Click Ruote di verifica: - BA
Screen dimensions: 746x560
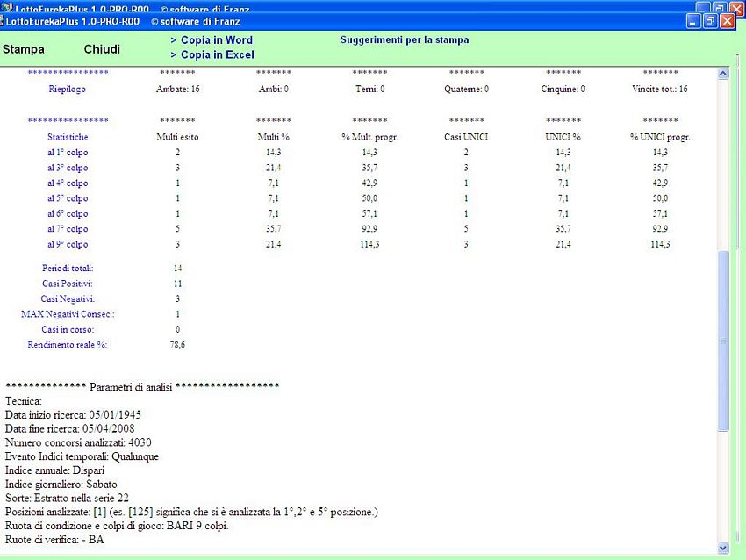tap(54, 540)
